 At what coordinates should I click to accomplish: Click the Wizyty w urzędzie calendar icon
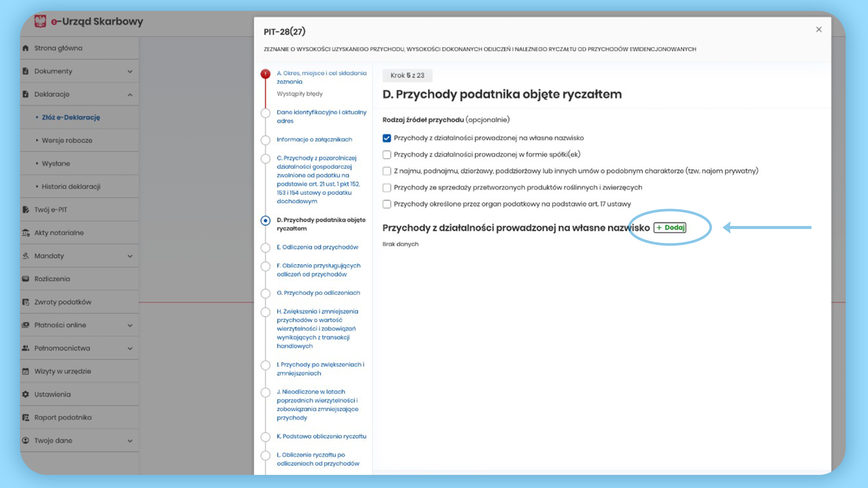click(x=26, y=371)
